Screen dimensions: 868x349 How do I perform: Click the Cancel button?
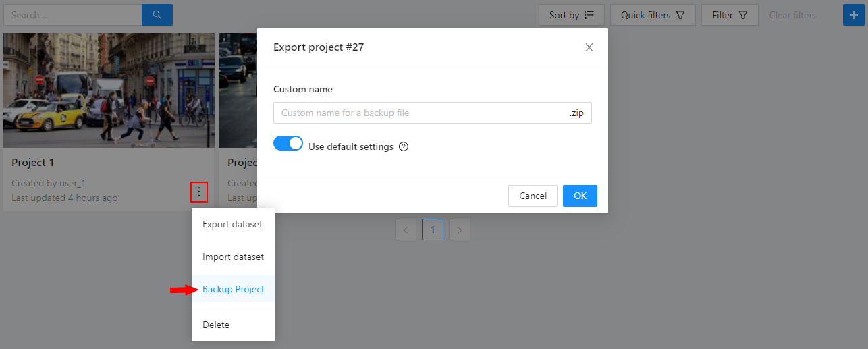point(533,196)
